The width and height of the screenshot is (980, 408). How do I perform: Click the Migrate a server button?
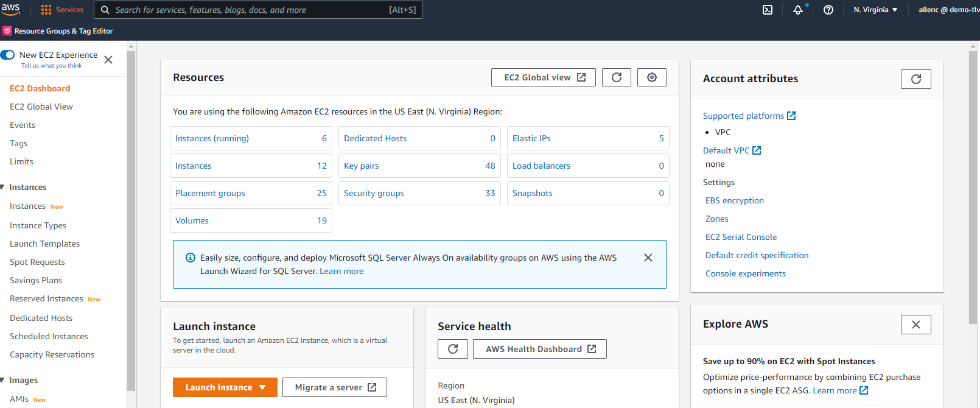point(335,387)
